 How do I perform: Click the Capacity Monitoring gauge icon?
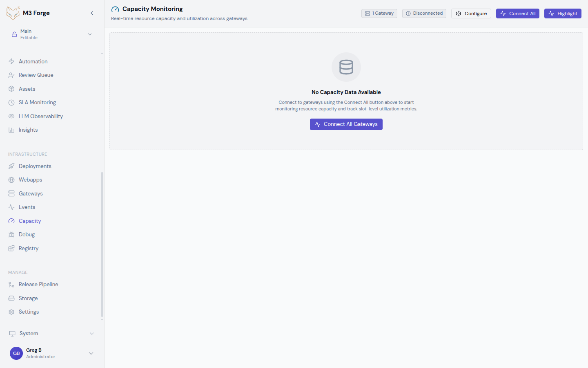click(x=115, y=9)
